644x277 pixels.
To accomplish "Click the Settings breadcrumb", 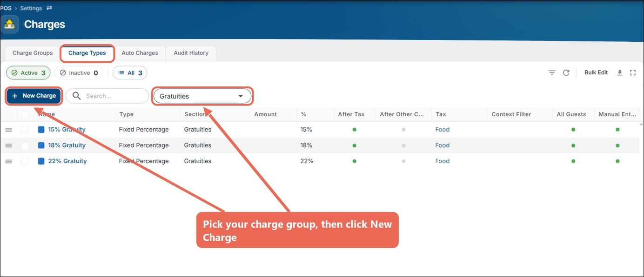I will (31, 8).
